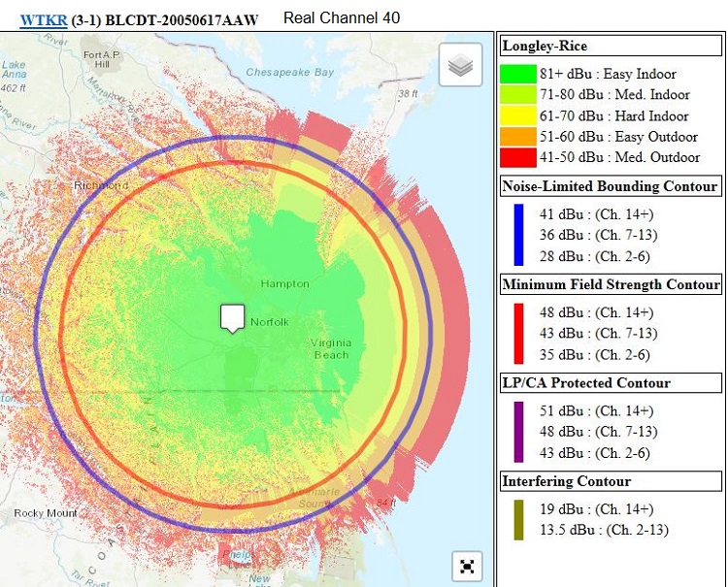Select the yellow 61-70 dBu swatch
This screenshot has height=587, width=728.
coord(518,115)
